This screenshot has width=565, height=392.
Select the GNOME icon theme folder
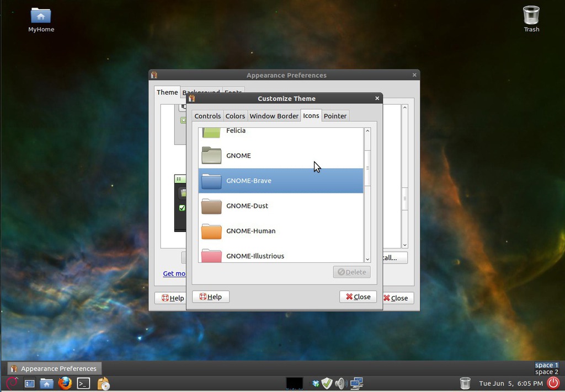point(211,155)
